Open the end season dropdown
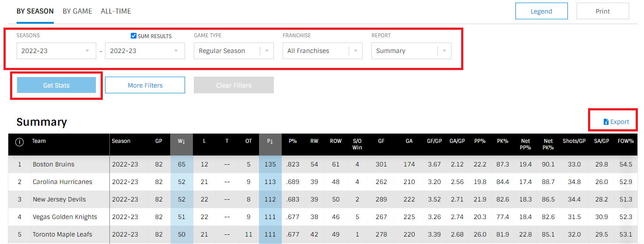 tap(145, 51)
